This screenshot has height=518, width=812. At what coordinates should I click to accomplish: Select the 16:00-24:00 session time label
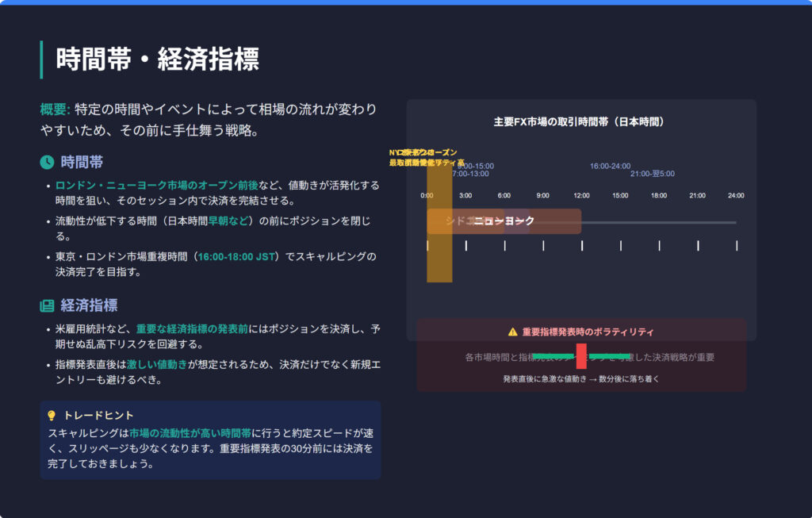610,166
